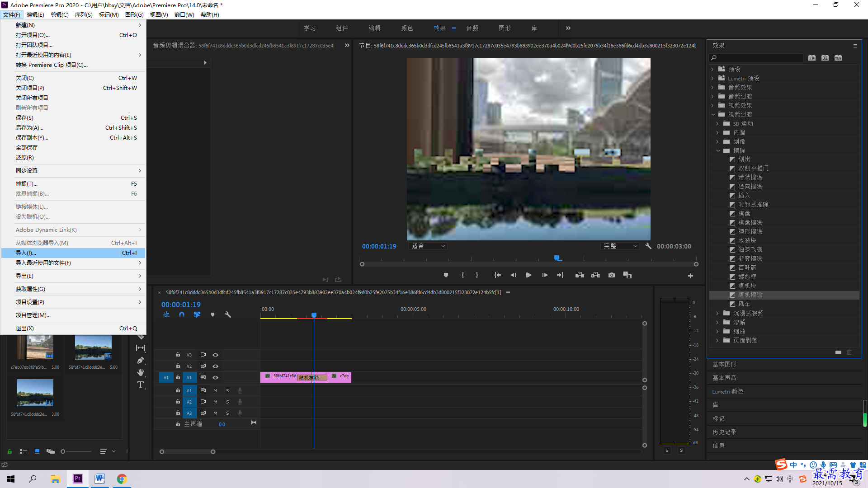Expand the 溶解 transitions folder

click(718, 322)
